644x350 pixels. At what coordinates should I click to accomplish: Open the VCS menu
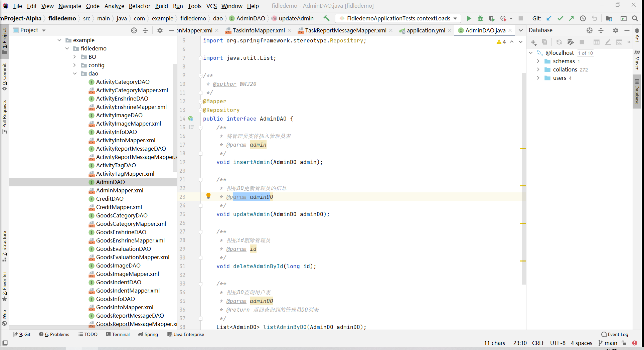click(211, 6)
